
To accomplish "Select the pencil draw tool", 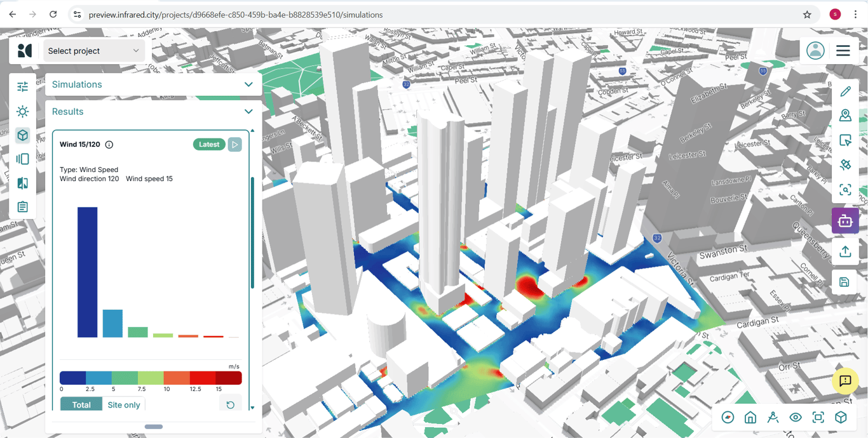I will coord(845,92).
